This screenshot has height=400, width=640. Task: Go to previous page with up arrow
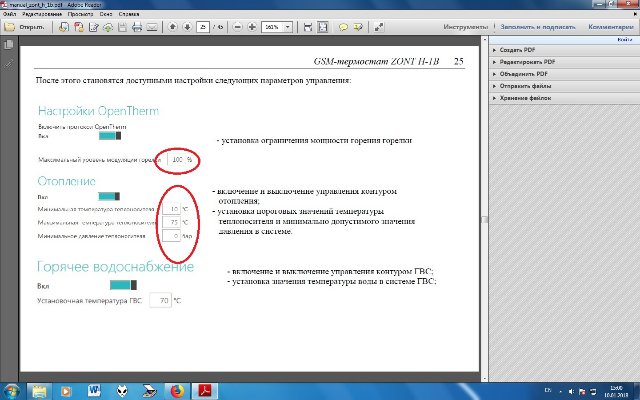coord(170,27)
